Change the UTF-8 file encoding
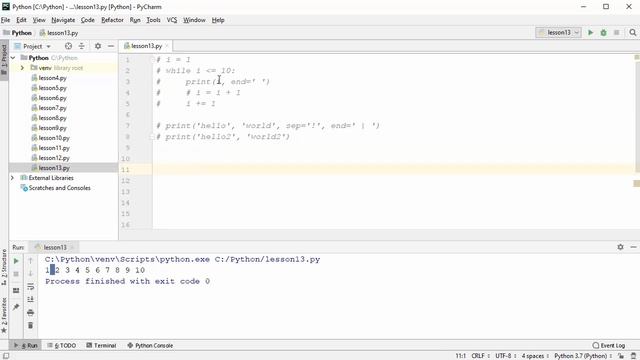The width and height of the screenshot is (640, 360). pos(505,356)
